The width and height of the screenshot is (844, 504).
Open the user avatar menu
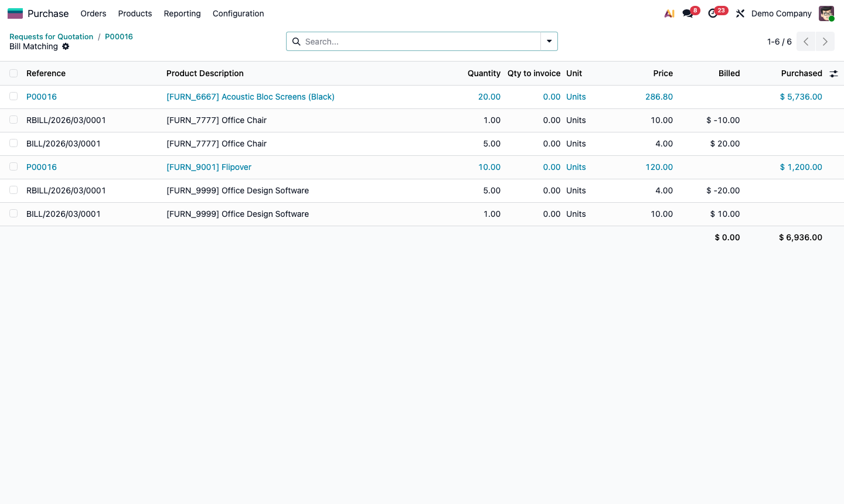pyautogui.click(x=826, y=13)
